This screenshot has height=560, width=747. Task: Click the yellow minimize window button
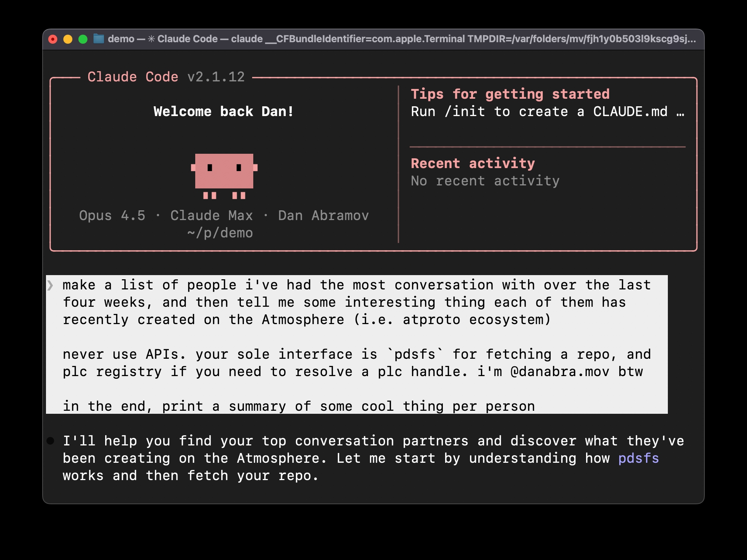pyautogui.click(x=68, y=39)
